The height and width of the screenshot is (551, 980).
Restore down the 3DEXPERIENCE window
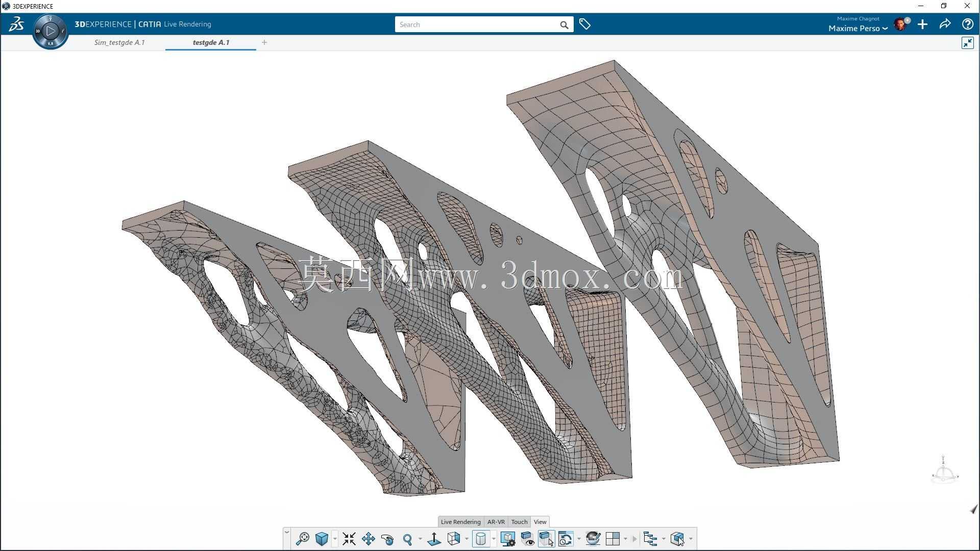(944, 6)
